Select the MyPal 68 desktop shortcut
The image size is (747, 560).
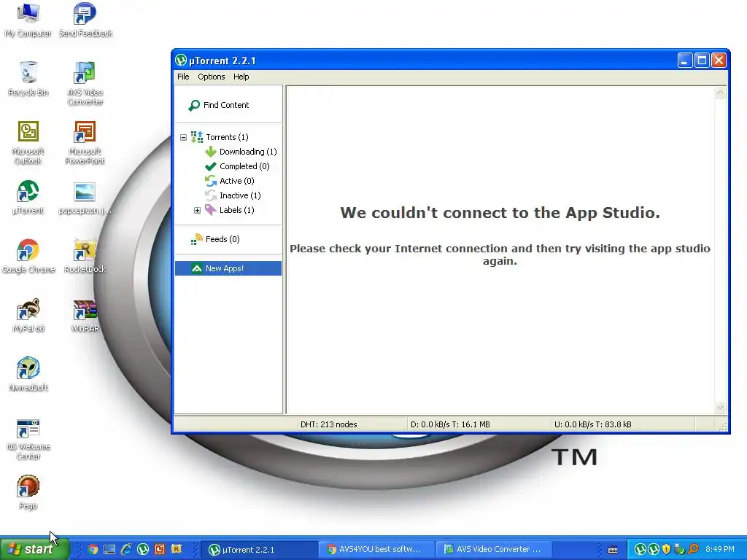click(28, 315)
